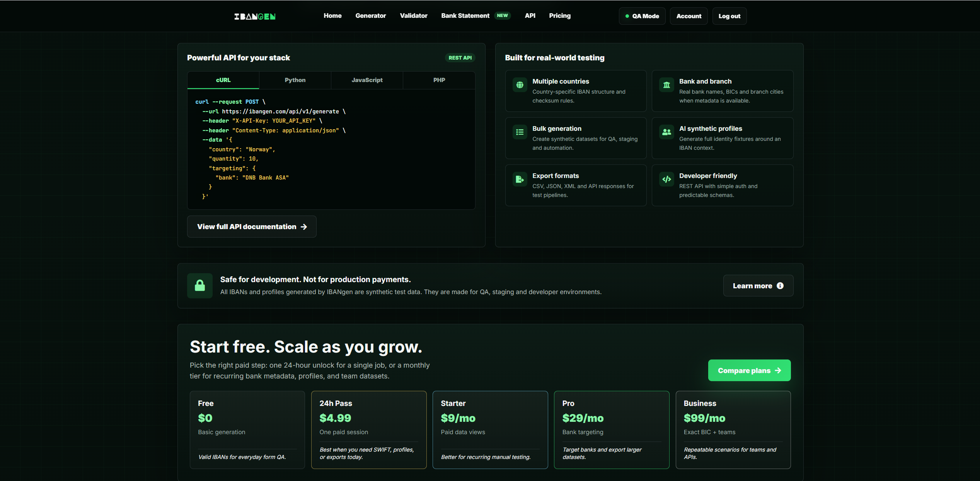This screenshot has height=481, width=980.
Task: Click the "Powerful API for your stack" heading
Action: pos(239,58)
